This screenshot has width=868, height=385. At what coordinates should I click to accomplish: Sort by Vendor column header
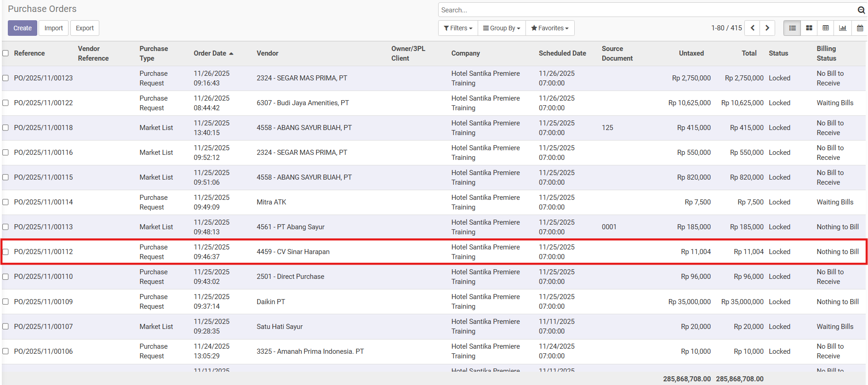click(x=268, y=53)
